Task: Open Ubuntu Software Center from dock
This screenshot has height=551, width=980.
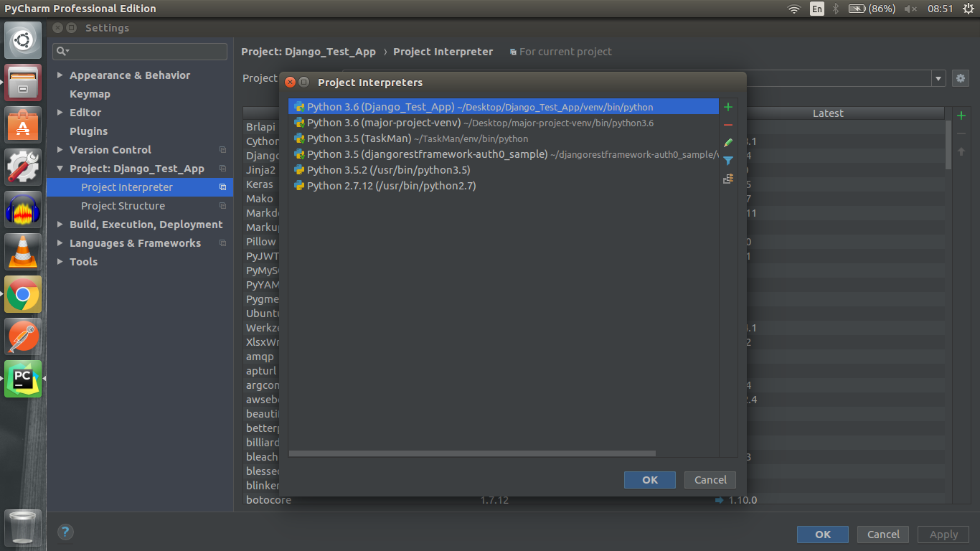Action: click(23, 125)
